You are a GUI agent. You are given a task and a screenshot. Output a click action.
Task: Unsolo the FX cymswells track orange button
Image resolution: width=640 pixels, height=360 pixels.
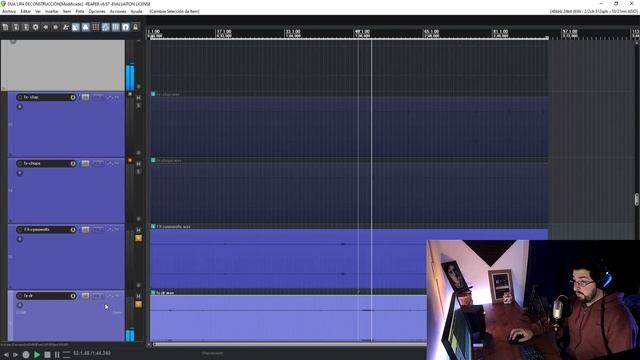click(x=138, y=238)
